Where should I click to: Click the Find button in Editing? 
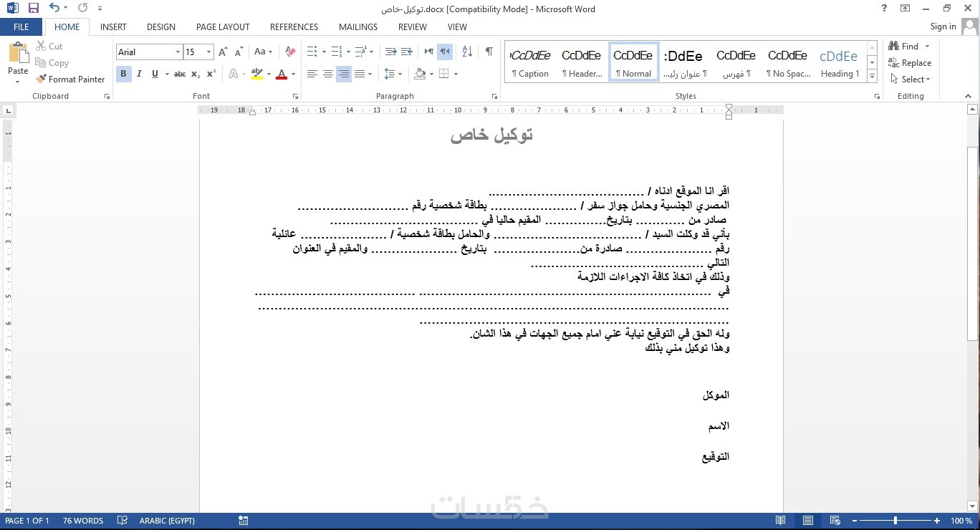click(x=905, y=46)
